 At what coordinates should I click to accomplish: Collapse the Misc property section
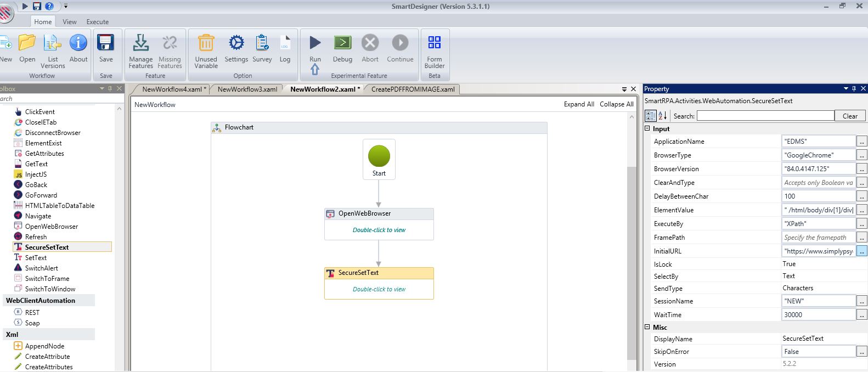tap(647, 327)
